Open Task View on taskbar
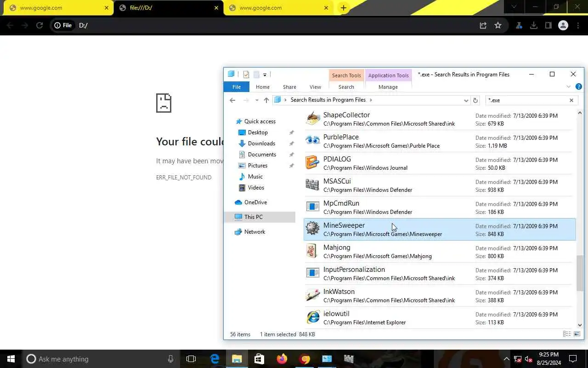This screenshot has width=588, height=368. pos(191,359)
